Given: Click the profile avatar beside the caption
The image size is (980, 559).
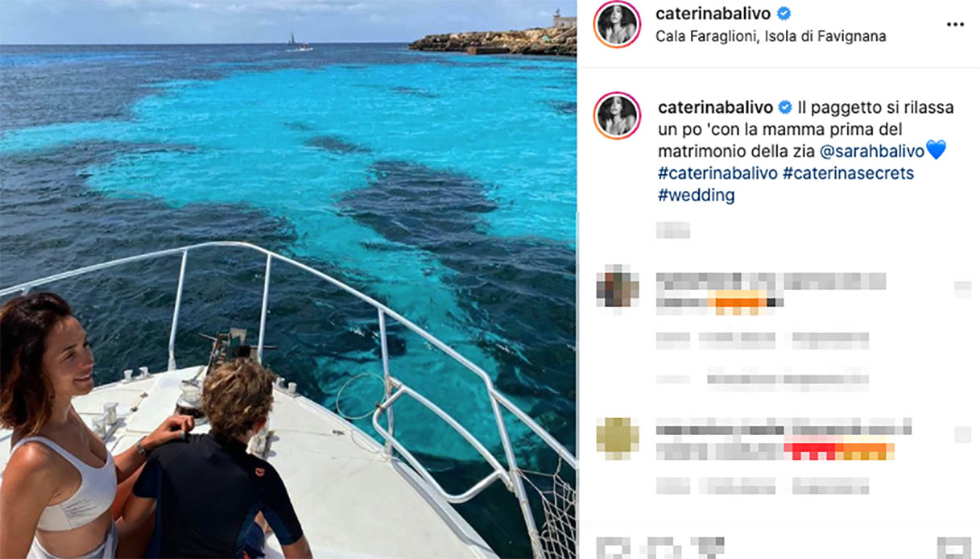Looking at the screenshot, I should click(x=617, y=115).
